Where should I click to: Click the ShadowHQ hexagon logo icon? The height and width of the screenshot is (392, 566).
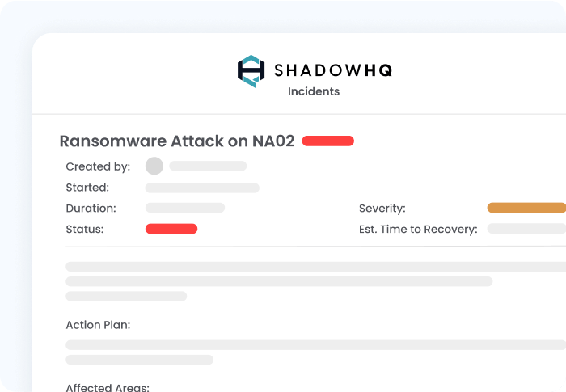pyautogui.click(x=251, y=71)
